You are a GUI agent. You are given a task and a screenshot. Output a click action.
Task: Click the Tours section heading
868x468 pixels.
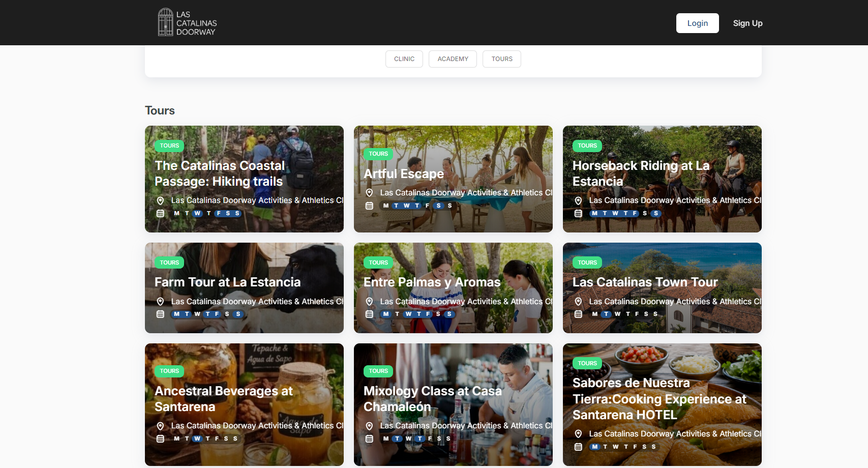[x=160, y=110]
